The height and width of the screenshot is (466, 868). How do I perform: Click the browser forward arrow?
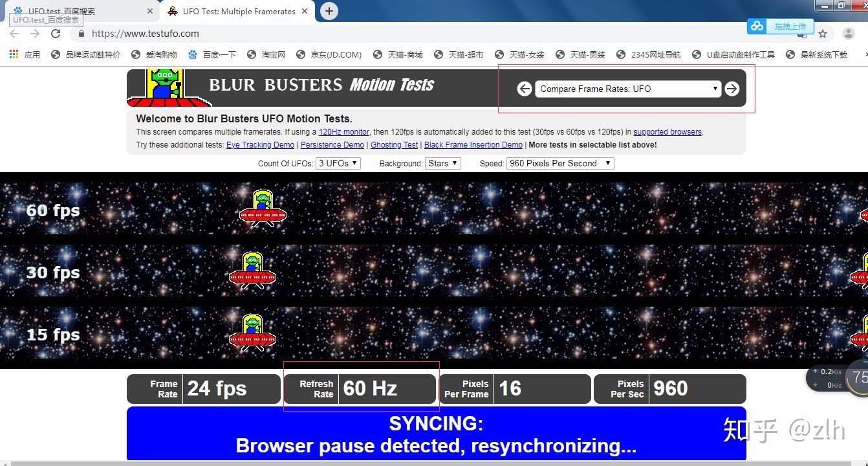[x=35, y=34]
